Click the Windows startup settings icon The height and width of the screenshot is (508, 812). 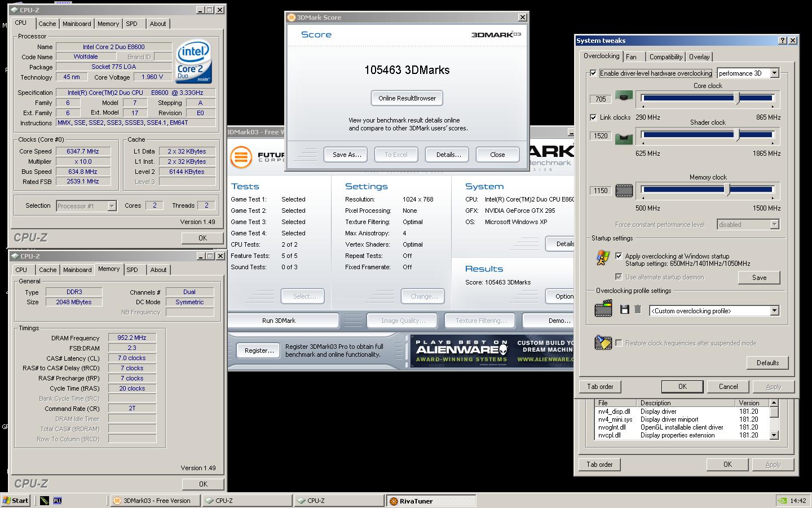click(603, 258)
